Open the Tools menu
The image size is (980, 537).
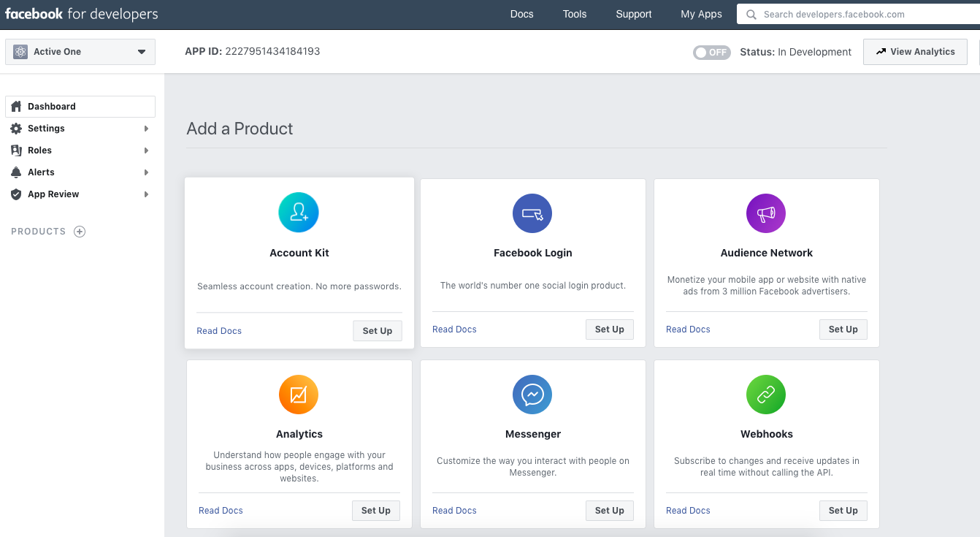[x=575, y=14]
